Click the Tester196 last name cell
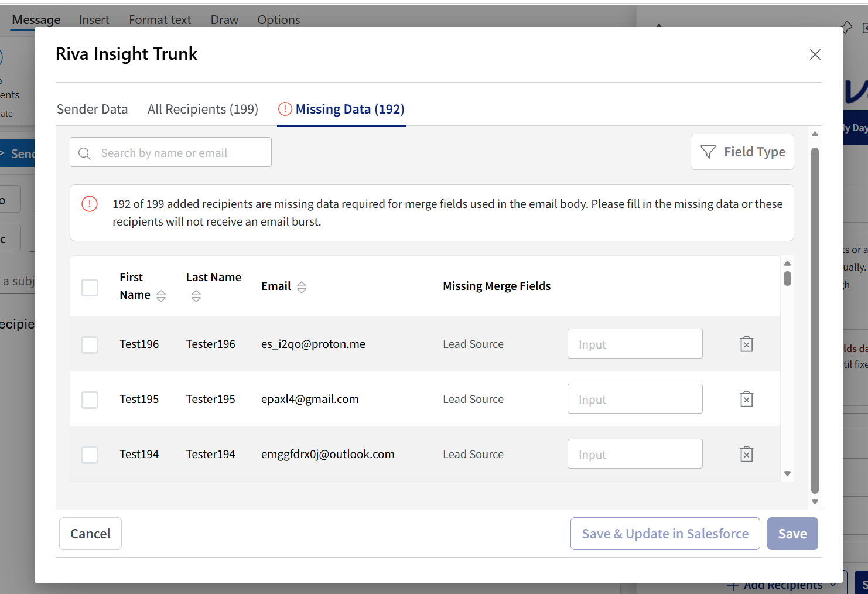 click(x=210, y=344)
